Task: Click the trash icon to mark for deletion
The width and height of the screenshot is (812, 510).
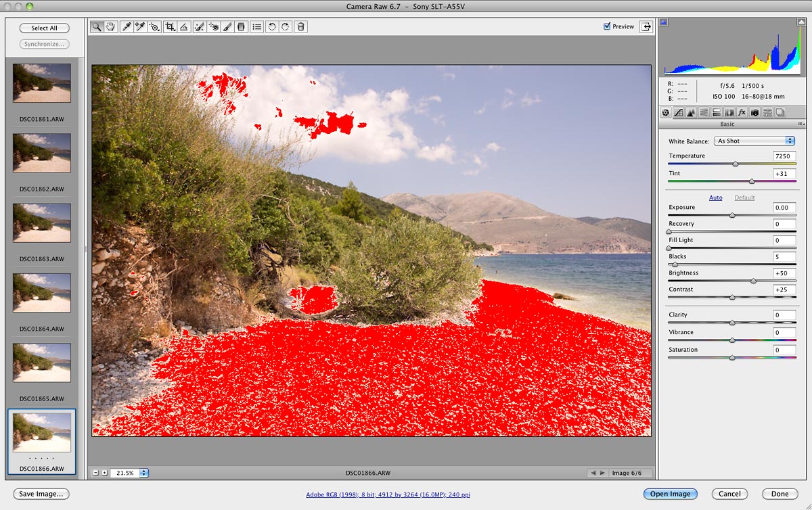Action: pos(301,27)
